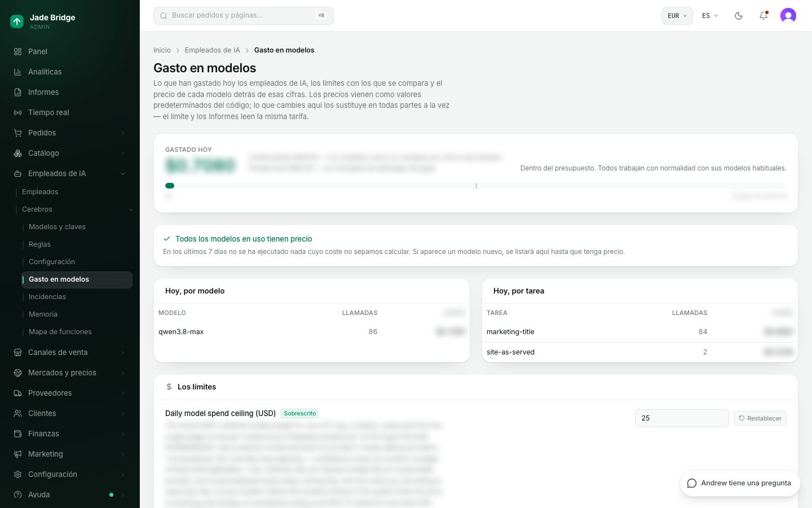Click the site-as-served task row
Screen dimensions: 812x508
[x=640, y=352]
